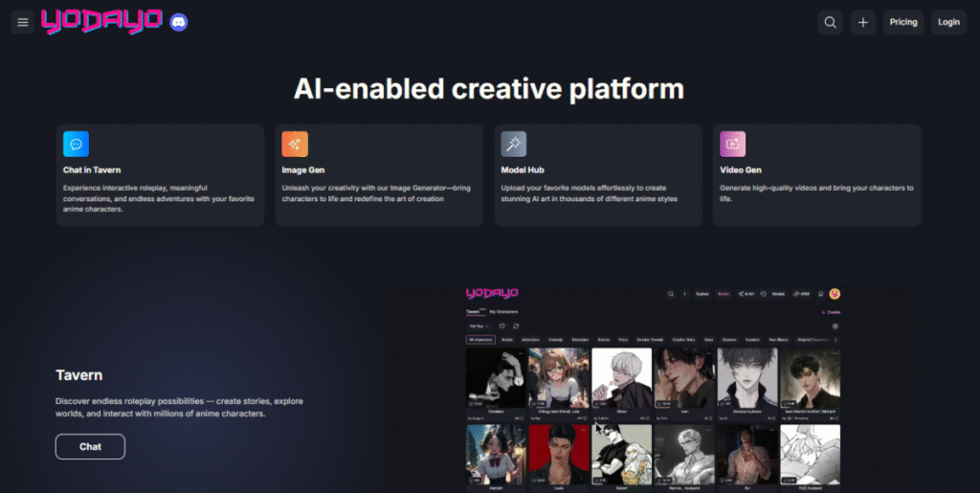Open the red-background character thumbnail in the preview
Image resolution: width=980 pixels, height=493 pixels.
coord(559,455)
